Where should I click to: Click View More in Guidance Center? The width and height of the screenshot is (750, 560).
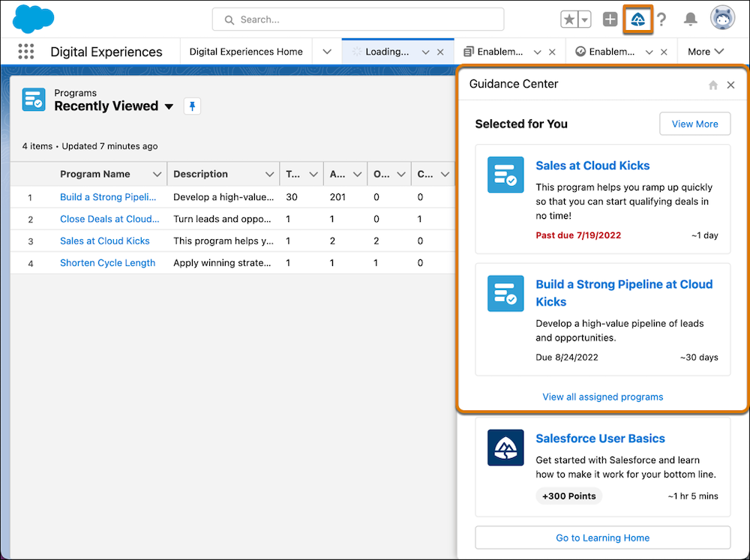coord(694,123)
